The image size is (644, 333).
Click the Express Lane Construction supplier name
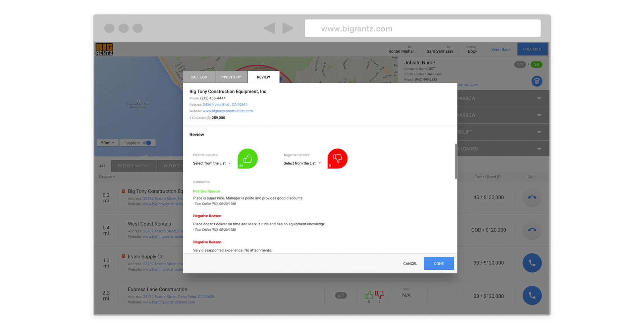(157, 289)
